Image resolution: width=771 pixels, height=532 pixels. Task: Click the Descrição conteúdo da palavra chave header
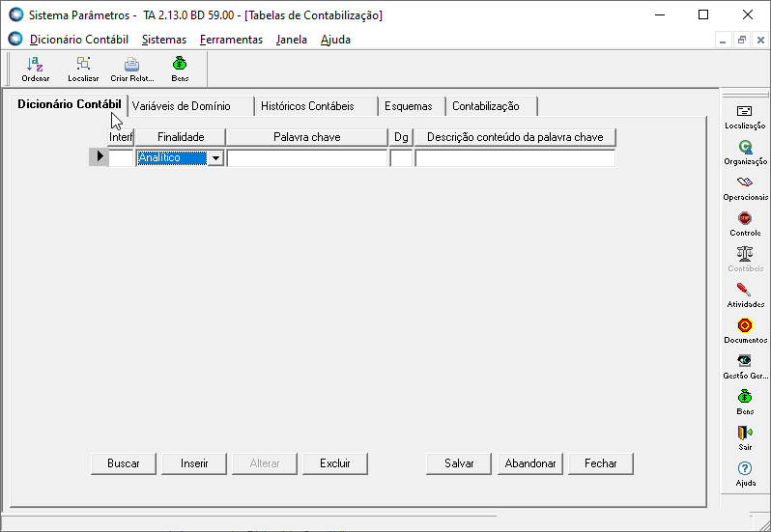(515, 137)
